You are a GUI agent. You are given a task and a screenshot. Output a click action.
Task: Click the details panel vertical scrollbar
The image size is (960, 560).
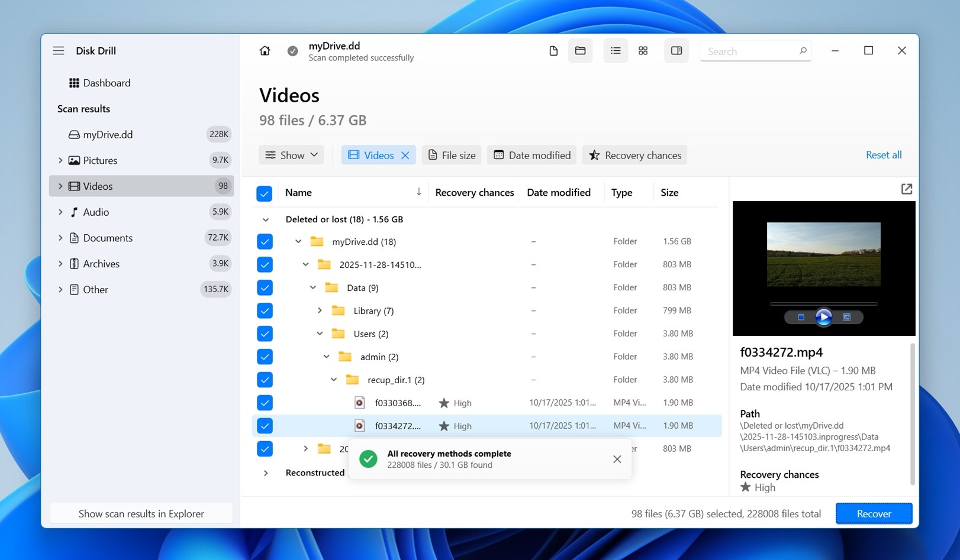point(912,414)
